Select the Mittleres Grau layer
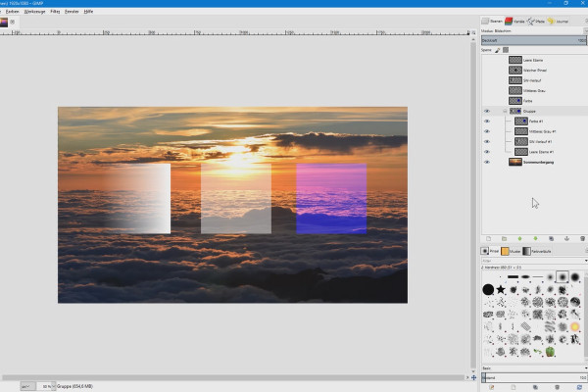The height and width of the screenshot is (392, 588). 534,91
